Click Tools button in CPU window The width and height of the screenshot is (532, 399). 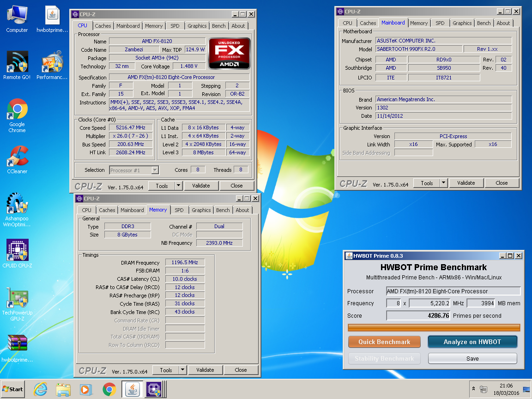click(x=162, y=186)
